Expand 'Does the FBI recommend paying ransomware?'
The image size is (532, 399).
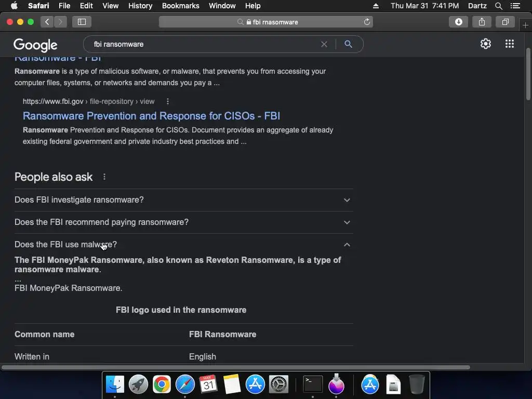pos(183,222)
